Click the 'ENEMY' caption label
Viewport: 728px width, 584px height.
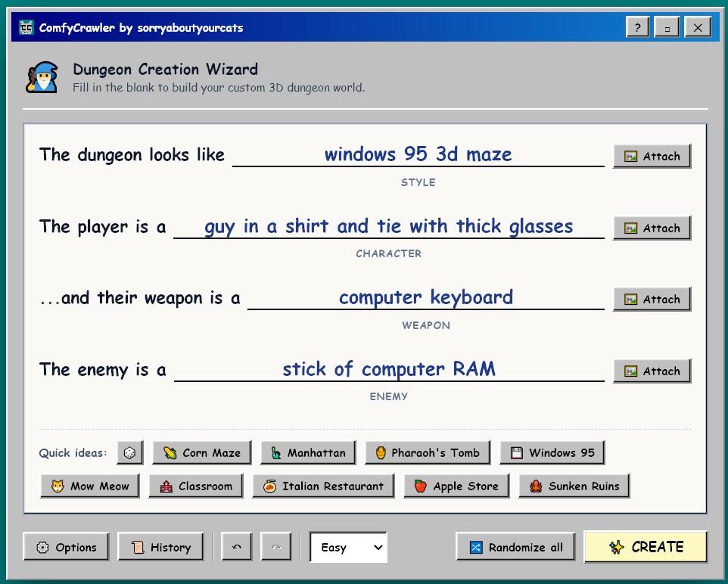[x=389, y=396]
